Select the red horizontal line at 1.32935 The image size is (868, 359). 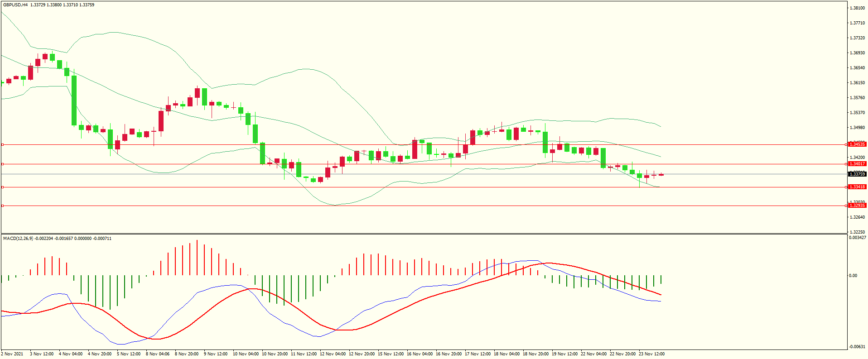[x=424, y=206]
